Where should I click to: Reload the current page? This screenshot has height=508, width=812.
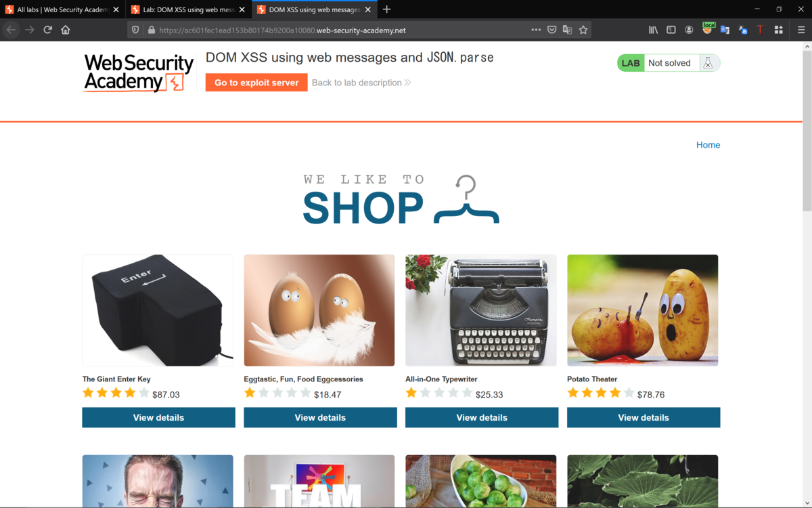pos(47,30)
